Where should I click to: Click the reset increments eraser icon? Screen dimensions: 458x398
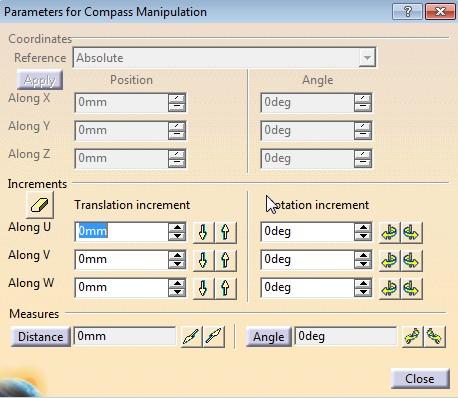tap(40, 205)
